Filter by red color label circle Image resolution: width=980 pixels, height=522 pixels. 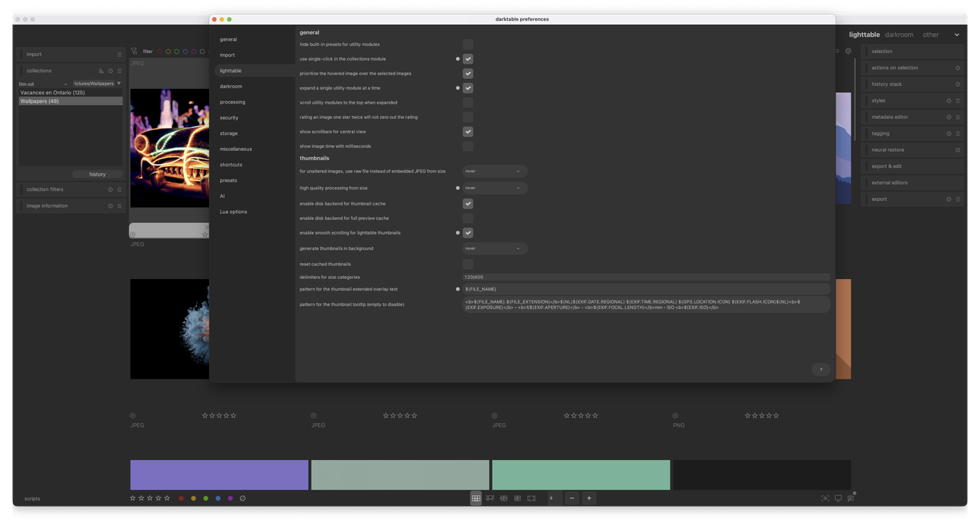(x=159, y=51)
